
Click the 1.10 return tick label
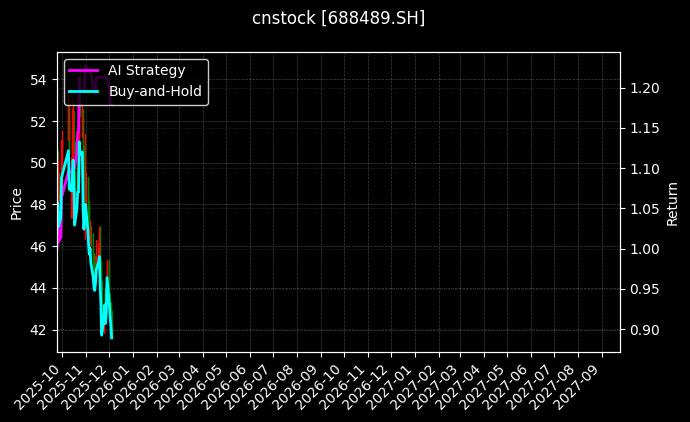[x=644, y=169]
